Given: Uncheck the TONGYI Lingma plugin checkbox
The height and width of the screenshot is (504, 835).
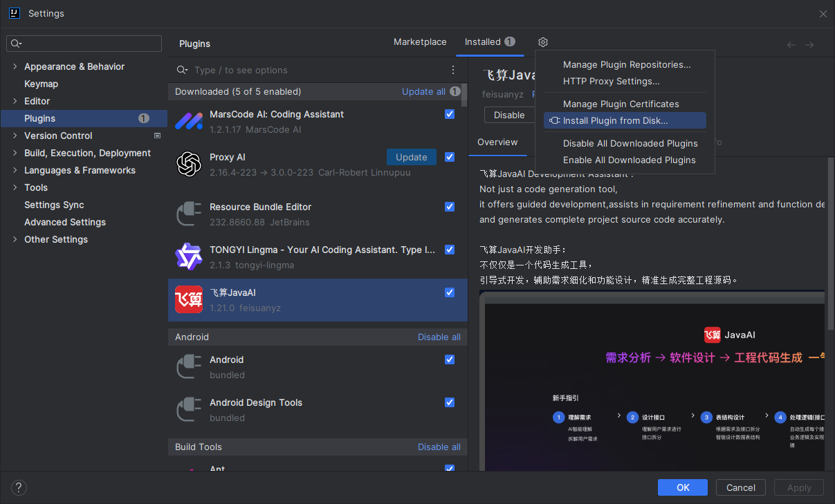Looking at the screenshot, I should pos(450,250).
